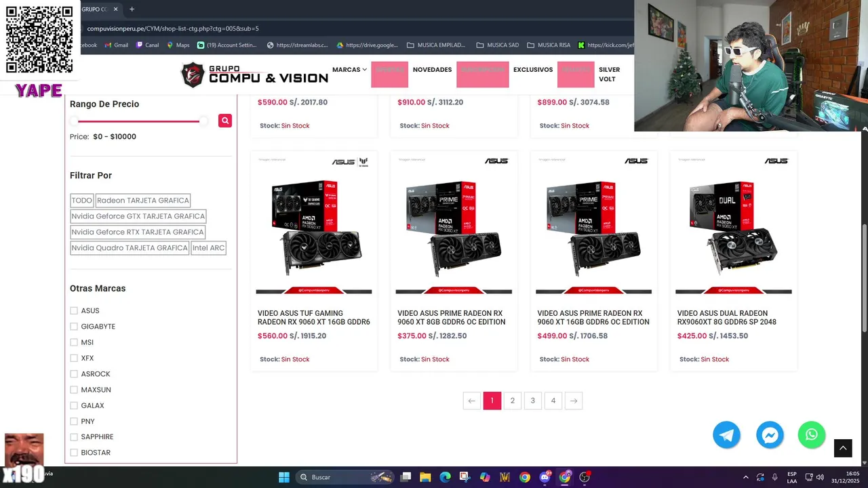This screenshot has width=868, height=488.
Task: Click the Compu & Vision logo
Action: point(254,75)
